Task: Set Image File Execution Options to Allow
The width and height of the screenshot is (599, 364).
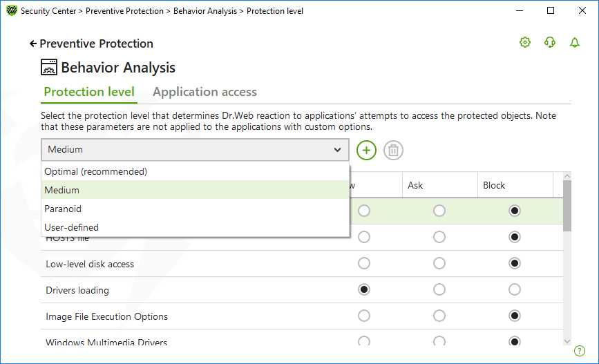Action: (x=364, y=316)
